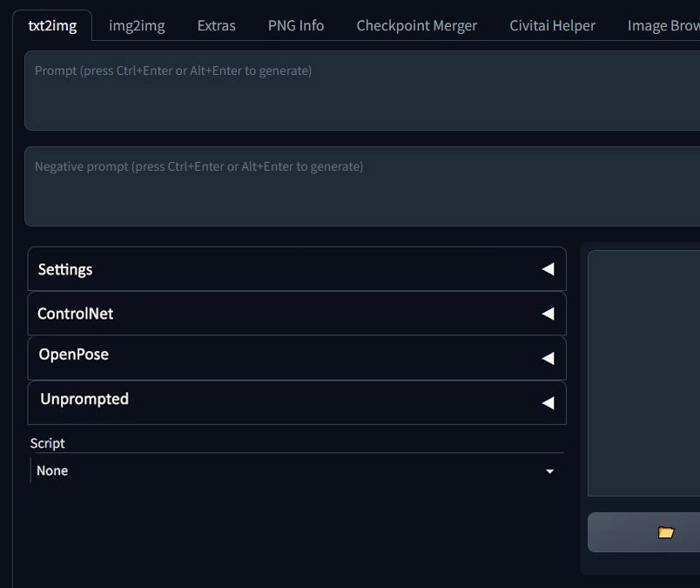Expand the ControlNet section arrow

pos(549,314)
